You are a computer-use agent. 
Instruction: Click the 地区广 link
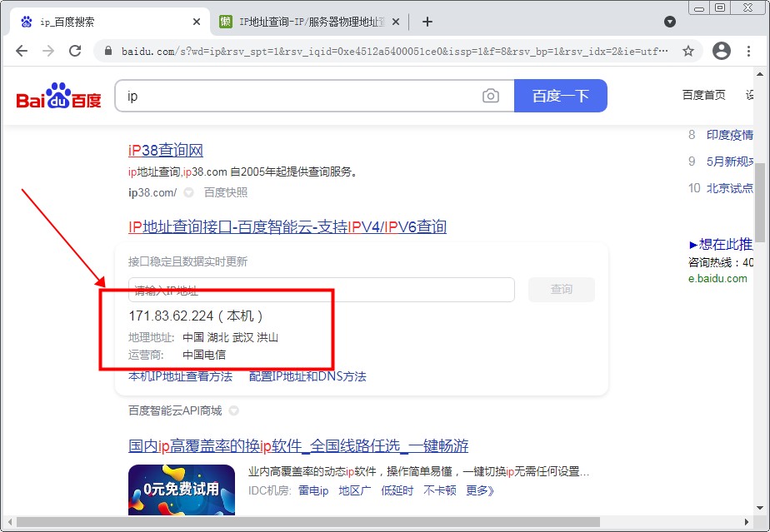click(354, 490)
